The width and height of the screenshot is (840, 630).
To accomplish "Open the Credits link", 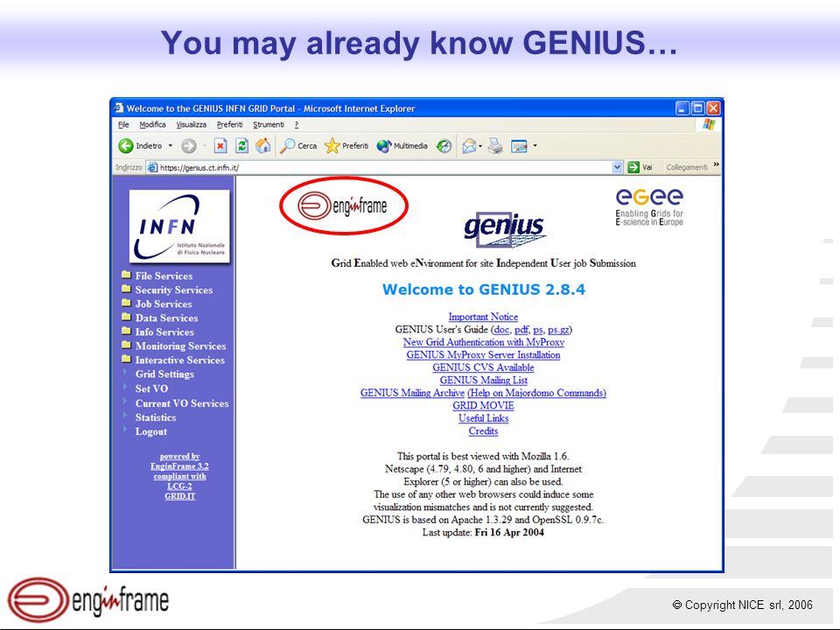I will click(483, 430).
